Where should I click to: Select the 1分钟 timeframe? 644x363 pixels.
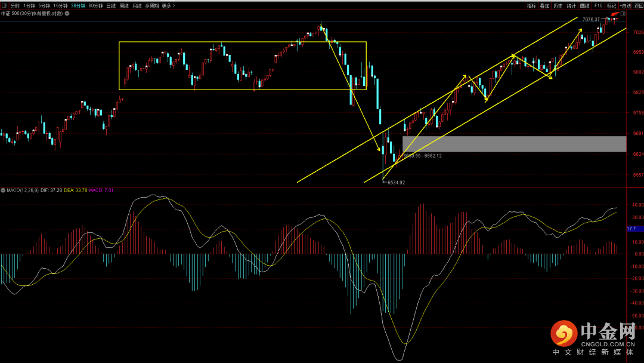coord(29,5)
